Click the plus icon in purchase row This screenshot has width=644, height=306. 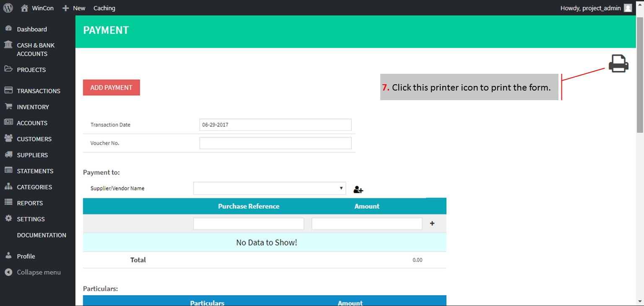[432, 224]
